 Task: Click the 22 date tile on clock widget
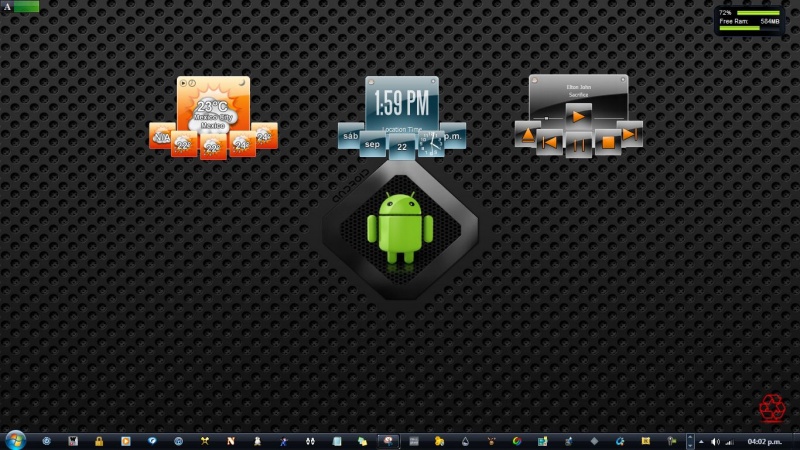pyautogui.click(x=402, y=147)
